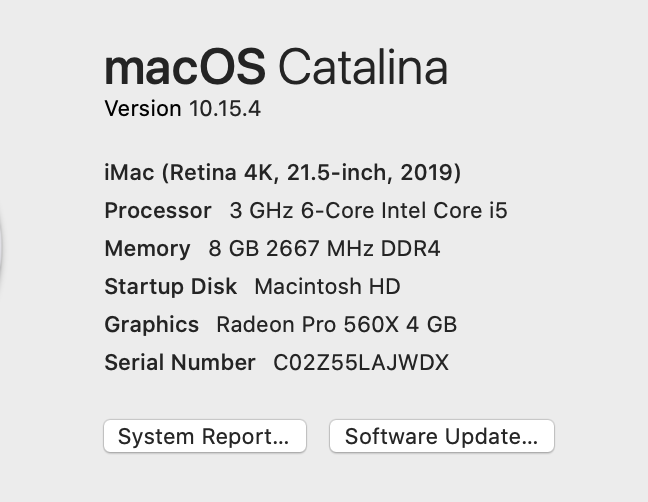Screen dimensions: 648x502
Task: Select the serial number C02Z55LAJWDX
Action: (x=361, y=362)
